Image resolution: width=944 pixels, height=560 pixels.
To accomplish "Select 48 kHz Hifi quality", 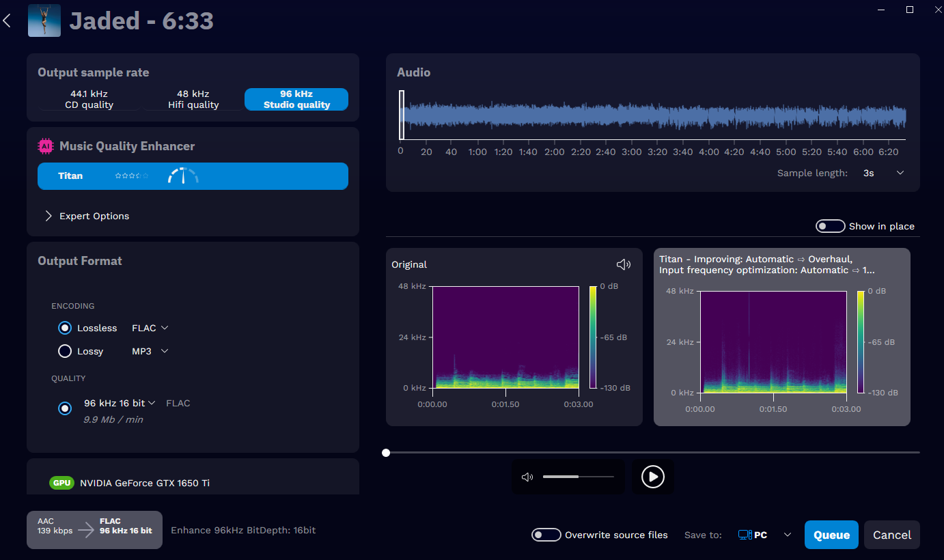I will [192, 99].
